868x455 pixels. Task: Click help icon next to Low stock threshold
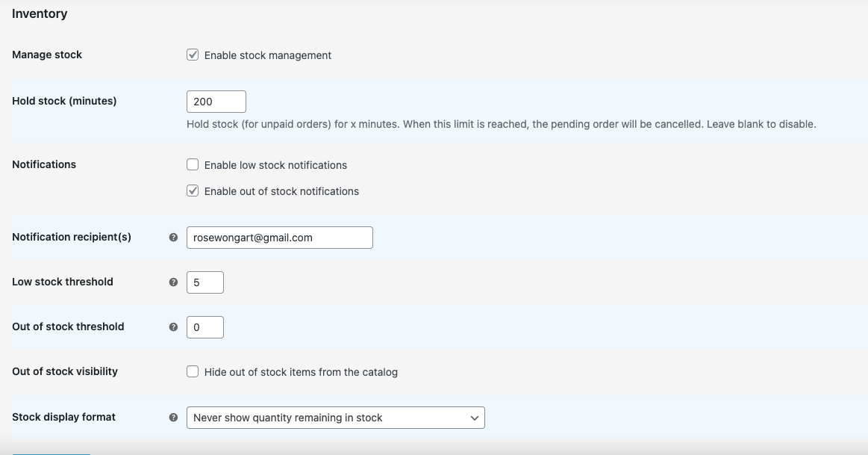173,282
